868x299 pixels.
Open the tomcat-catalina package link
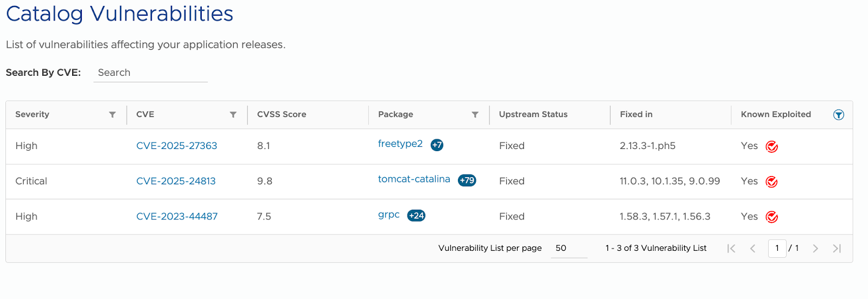coord(414,179)
